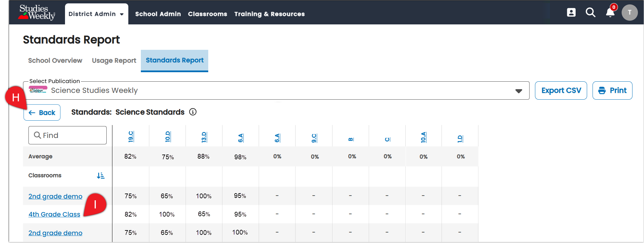Click the search magnifier icon in header

(x=591, y=13)
